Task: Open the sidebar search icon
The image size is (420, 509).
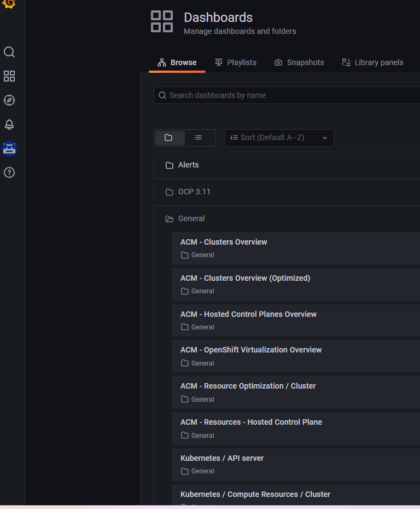Action: pyautogui.click(x=9, y=52)
